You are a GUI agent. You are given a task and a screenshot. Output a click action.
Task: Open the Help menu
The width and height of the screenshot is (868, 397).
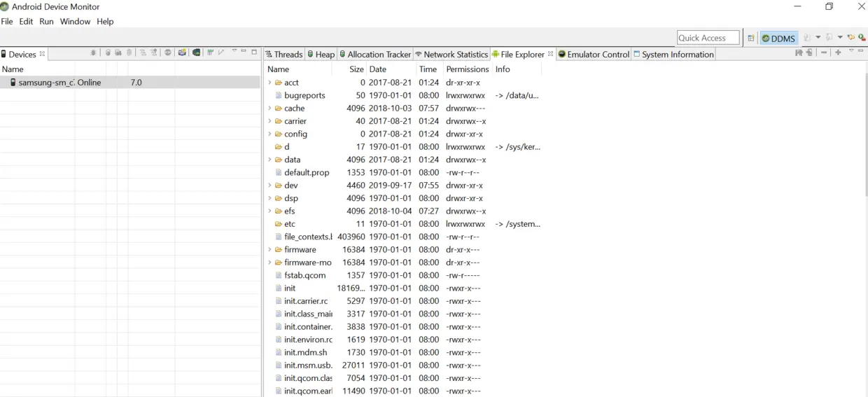(x=105, y=22)
